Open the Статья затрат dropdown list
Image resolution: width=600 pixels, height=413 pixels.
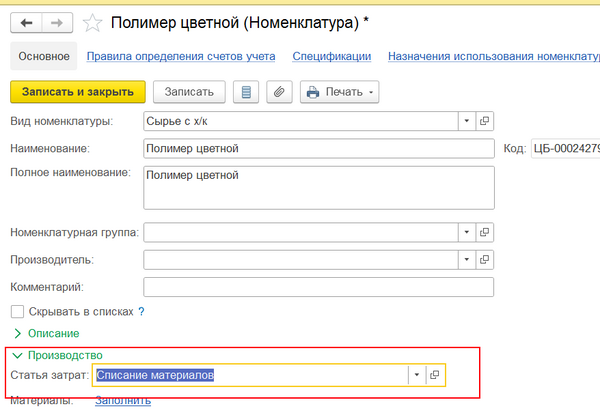click(x=415, y=375)
